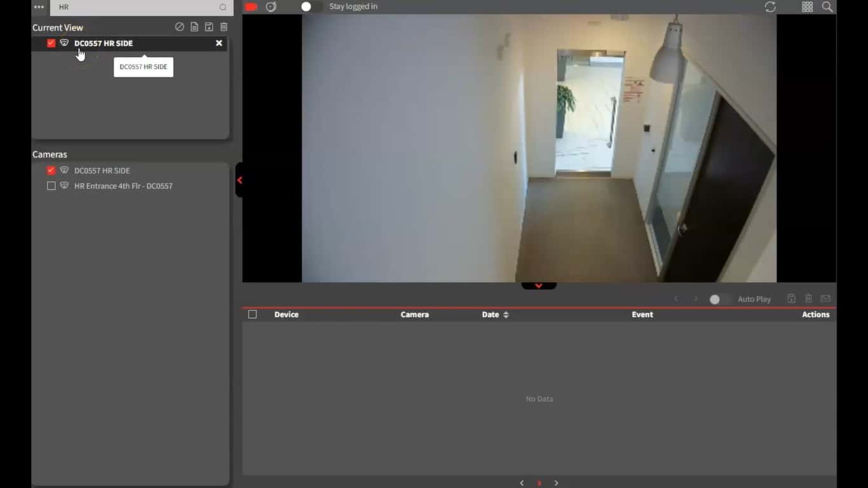This screenshot has height=488, width=868.
Task: Click the magnifier icon at top right
Action: (x=827, y=7)
